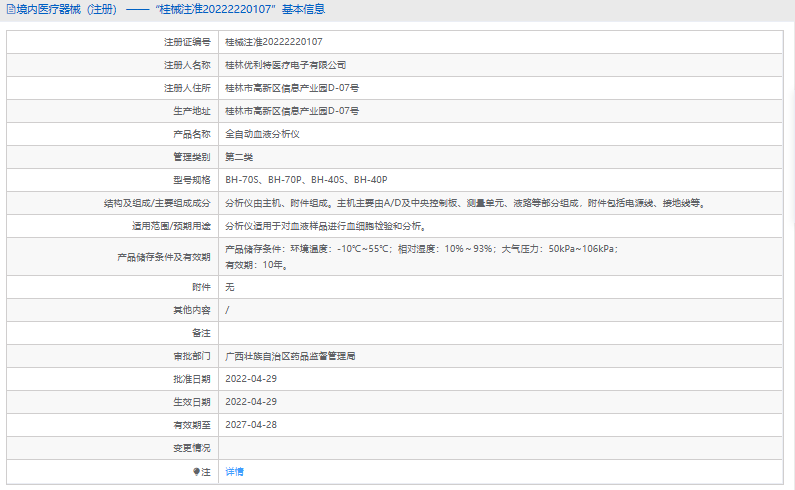
Task: Click the page title 境内医疗器械（注册）
Action: pyautogui.click(x=67, y=9)
